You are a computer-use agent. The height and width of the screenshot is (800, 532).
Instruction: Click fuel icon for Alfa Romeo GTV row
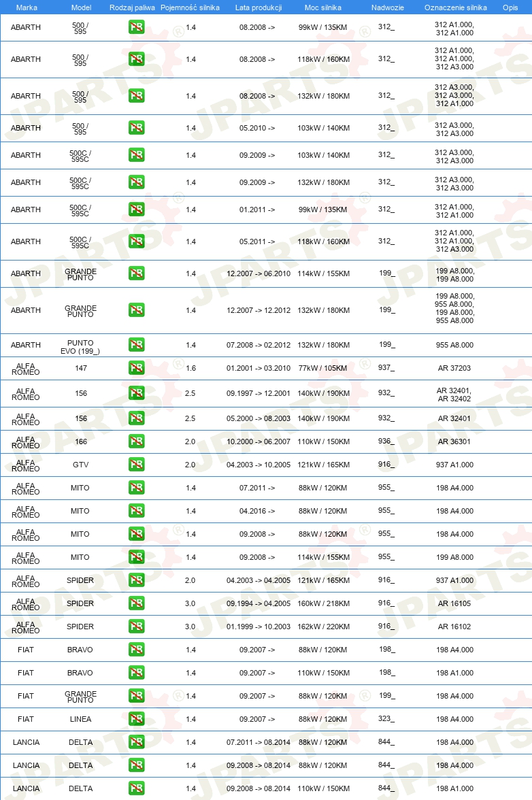pyautogui.click(x=136, y=465)
